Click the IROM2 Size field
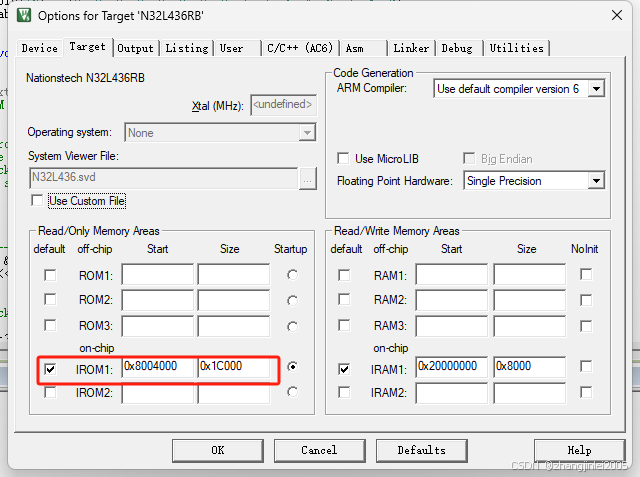Screen dimensions: 640x477 234,393
